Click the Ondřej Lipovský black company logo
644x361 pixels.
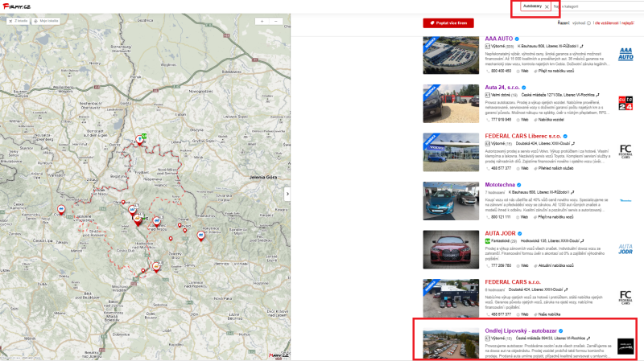click(625, 347)
